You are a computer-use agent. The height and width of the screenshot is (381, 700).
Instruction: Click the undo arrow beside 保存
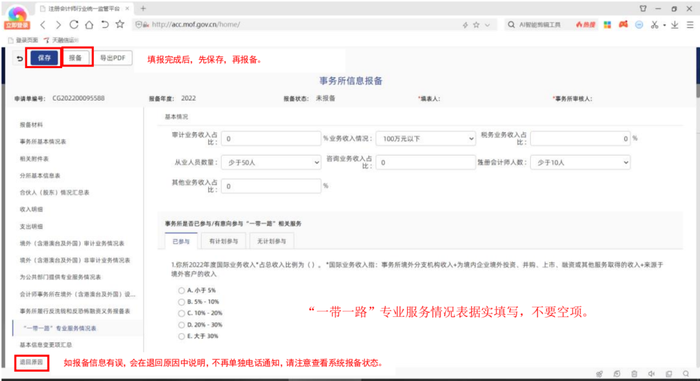coord(20,59)
